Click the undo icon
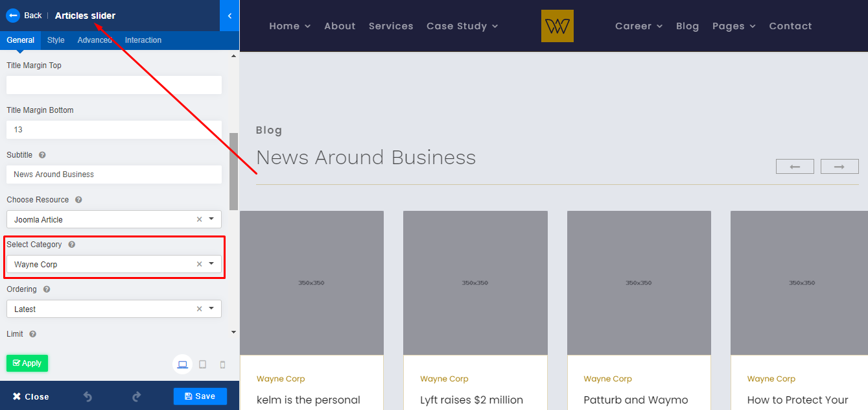 [x=88, y=396]
